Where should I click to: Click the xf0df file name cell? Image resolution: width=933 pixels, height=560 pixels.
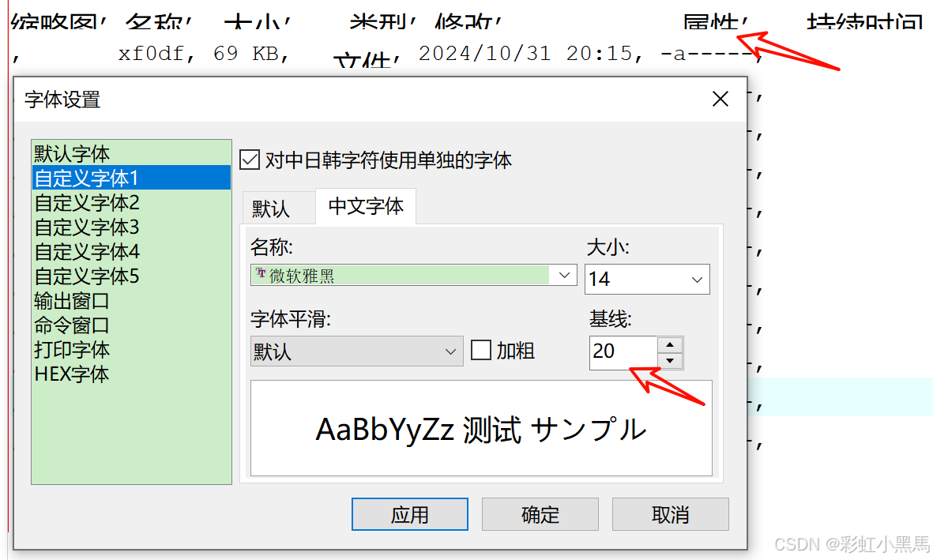[151, 54]
